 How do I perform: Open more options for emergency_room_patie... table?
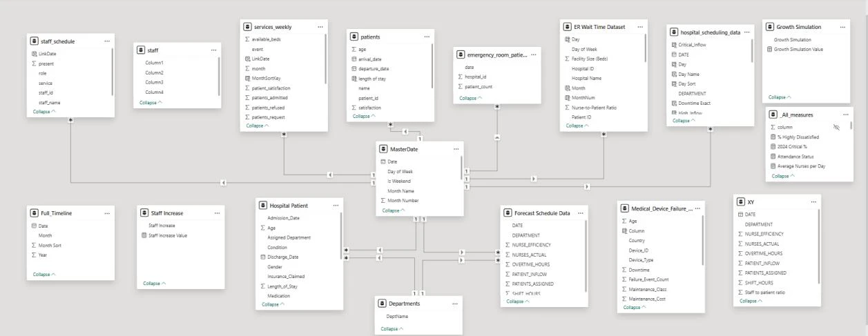tap(533, 55)
